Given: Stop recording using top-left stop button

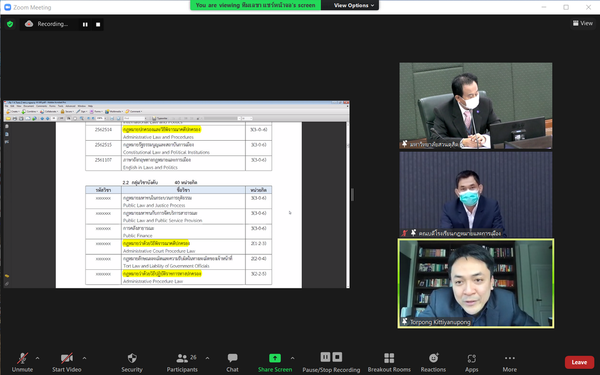Looking at the screenshot, I should [x=98, y=24].
